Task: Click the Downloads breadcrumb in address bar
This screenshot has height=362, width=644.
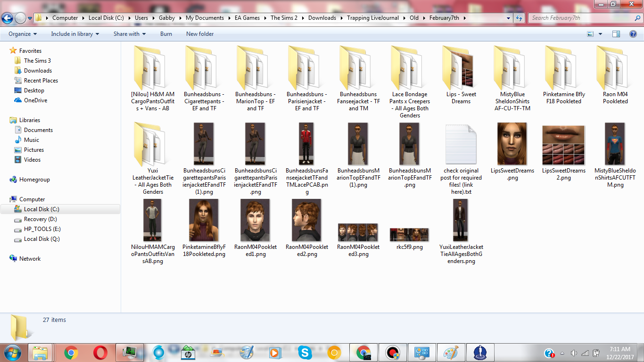Action: click(322, 18)
